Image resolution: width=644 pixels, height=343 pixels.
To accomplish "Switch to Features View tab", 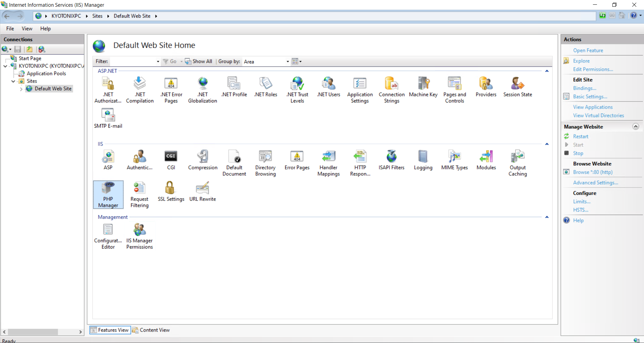I will (x=110, y=330).
